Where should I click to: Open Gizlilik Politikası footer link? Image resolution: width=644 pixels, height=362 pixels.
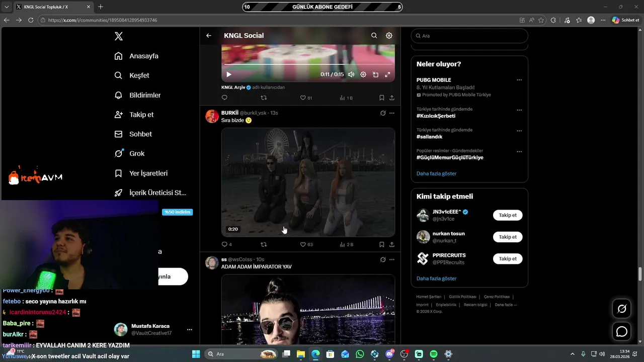[462, 297]
